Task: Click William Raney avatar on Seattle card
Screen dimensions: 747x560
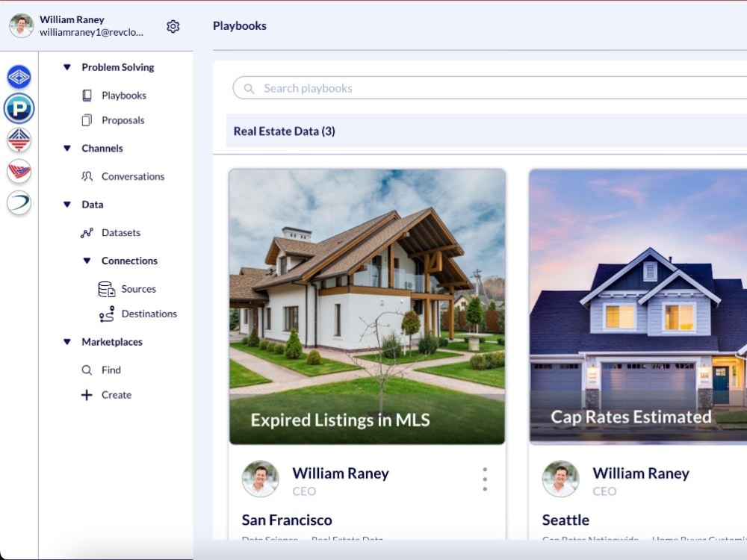Action: (x=561, y=479)
